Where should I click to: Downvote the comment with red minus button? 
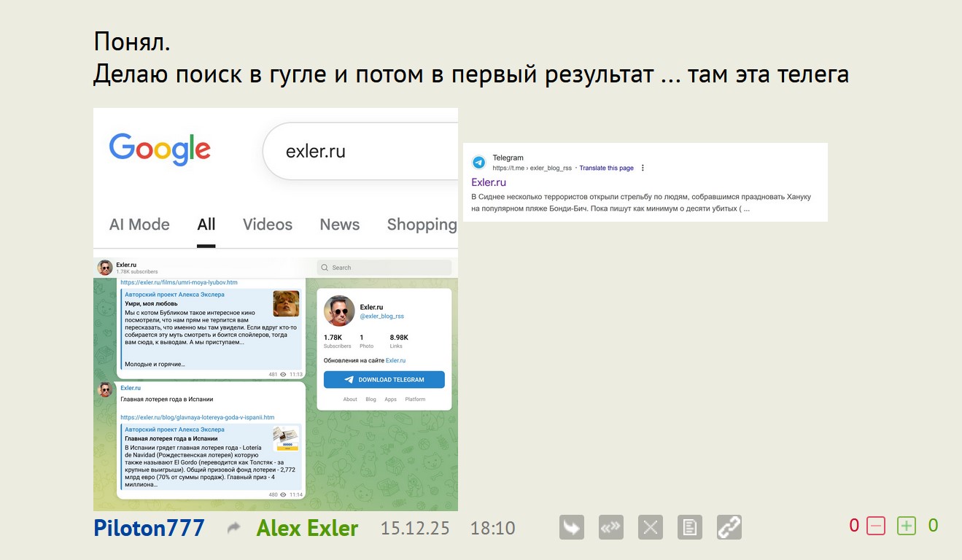point(875,526)
